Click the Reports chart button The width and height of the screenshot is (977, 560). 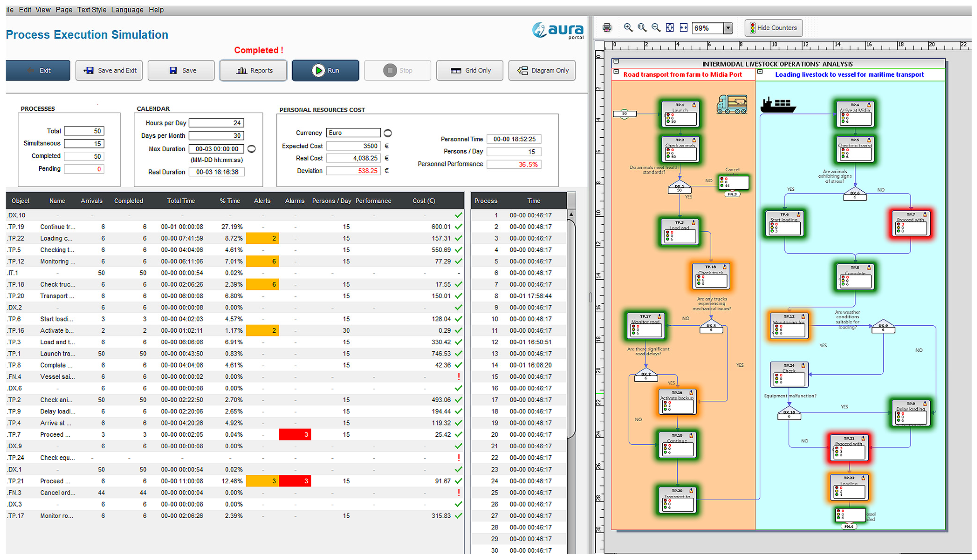(x=253, y=70)
